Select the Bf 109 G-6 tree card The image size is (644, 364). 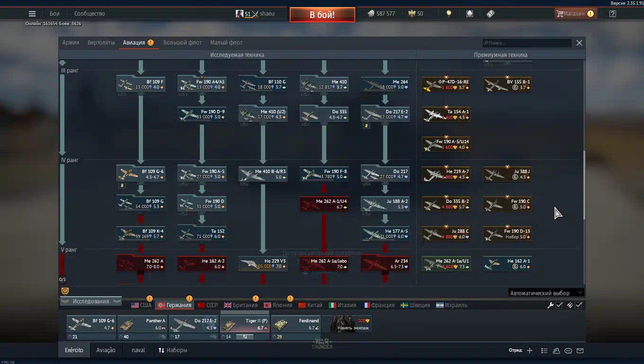(x=141, y=174)
